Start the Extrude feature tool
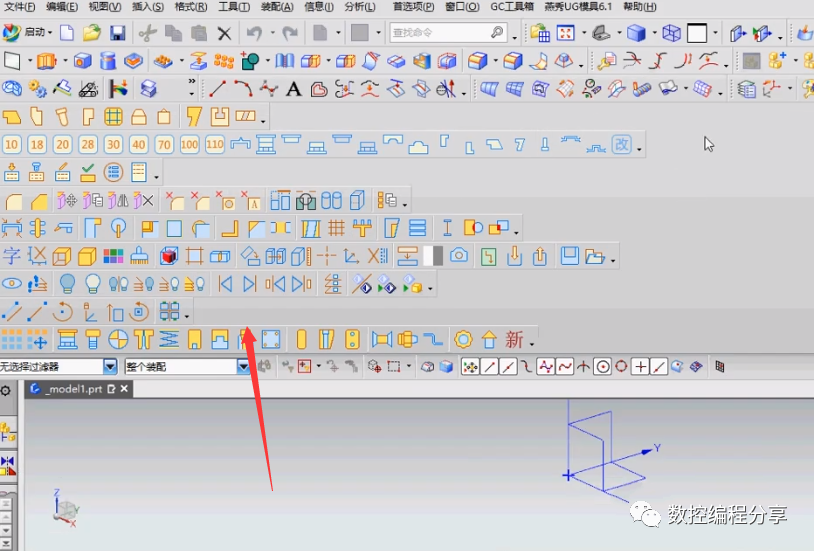Image resolution: width=814 pixels, height=551 pixels. coord(46,61)
